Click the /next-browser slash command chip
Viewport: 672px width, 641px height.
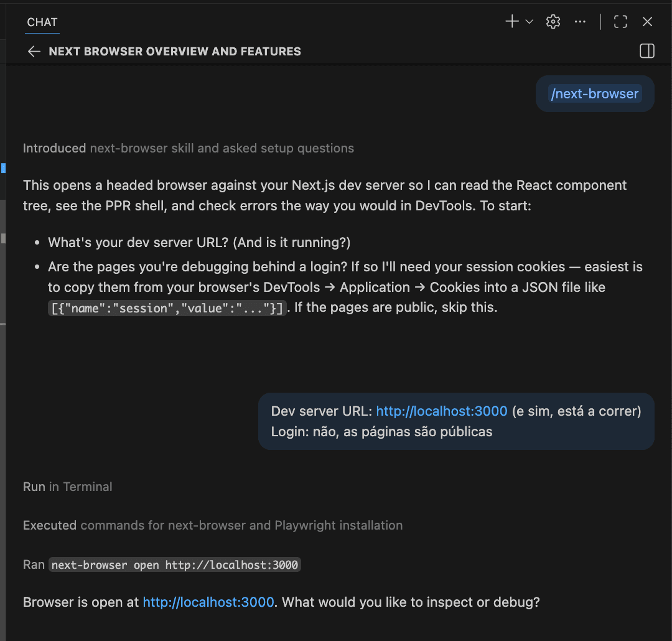595,94
